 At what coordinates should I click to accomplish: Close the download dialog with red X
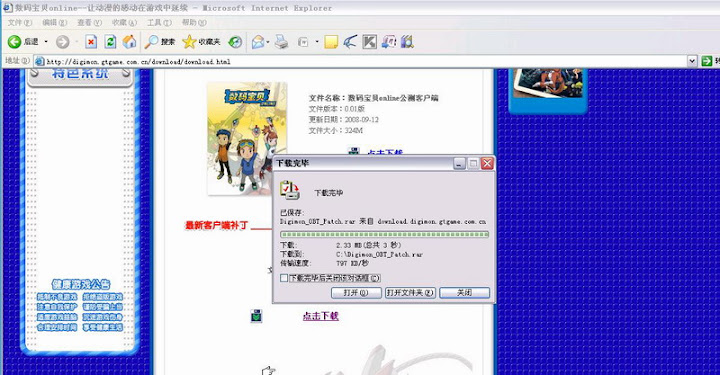tap(487, 163)
